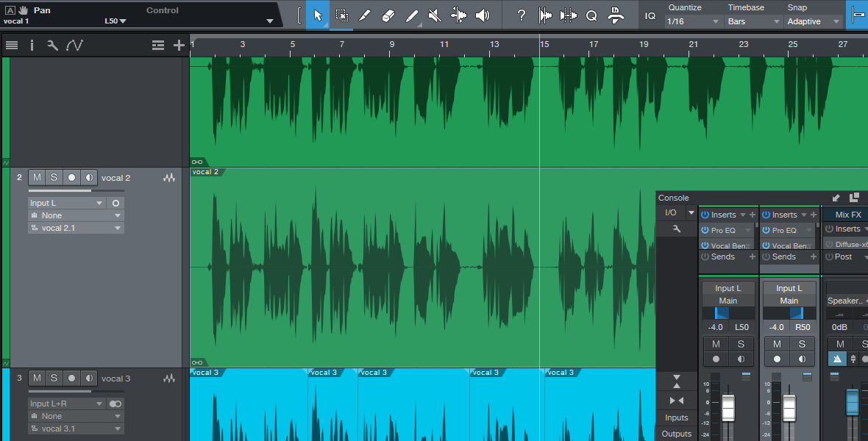The image size is (868, 441).
Task: Toggle IQ input quantize
Action: pos(650,15)
